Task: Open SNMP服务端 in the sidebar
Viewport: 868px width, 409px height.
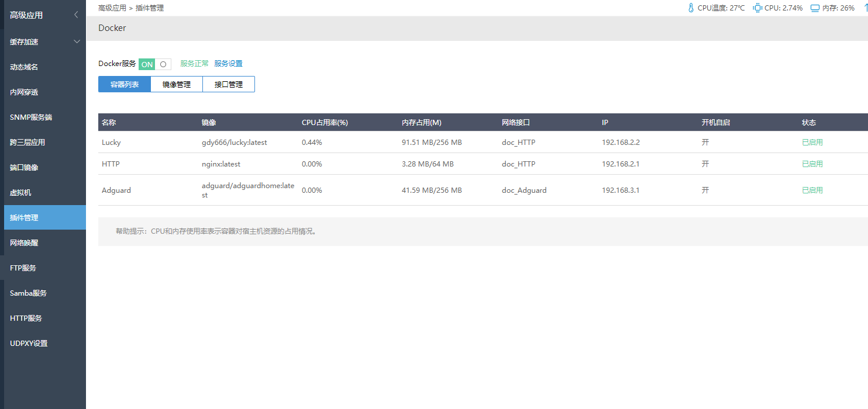Action: (45, 117)
